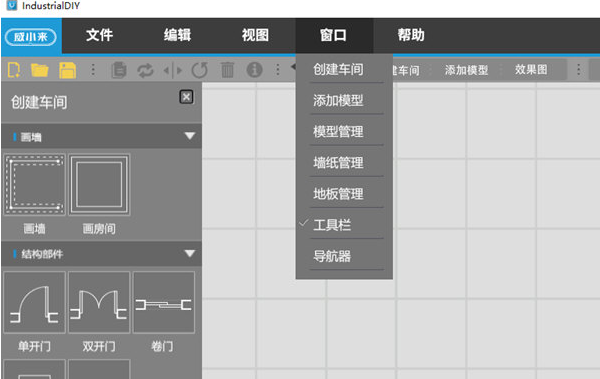Screen dimensions: 600x379
Task: Click the dotted grip after 效果图
Action: click(x=579, y=70)
